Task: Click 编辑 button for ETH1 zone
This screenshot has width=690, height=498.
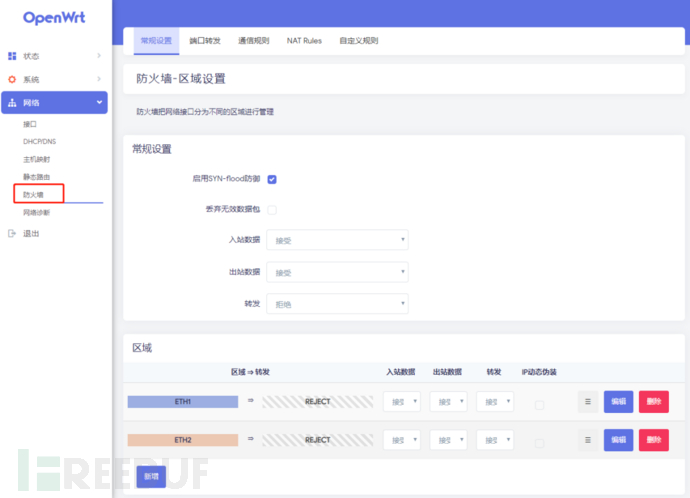Action: coord(618,402)
